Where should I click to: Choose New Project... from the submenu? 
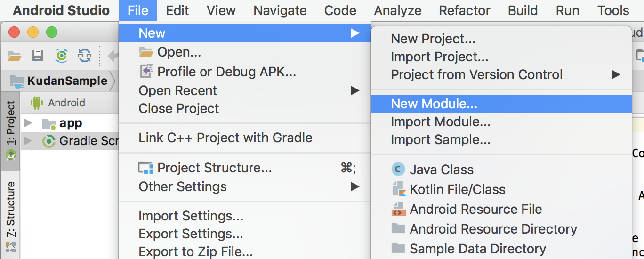point(501,39)
